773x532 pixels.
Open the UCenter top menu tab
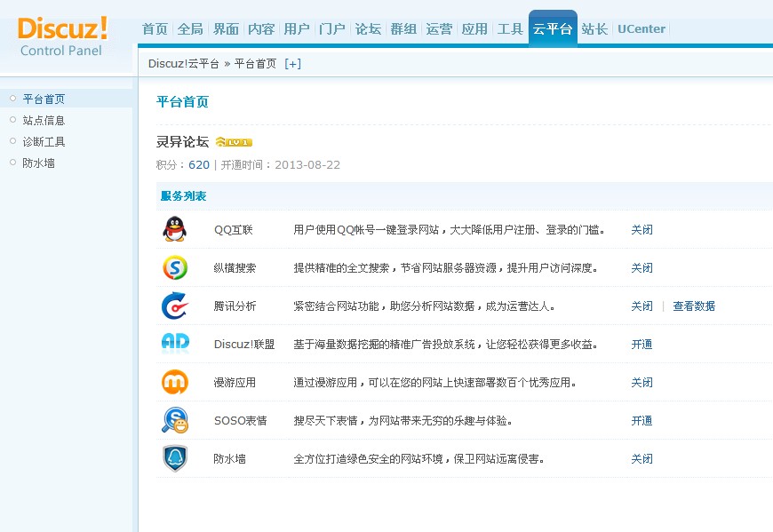tap(641, 29)
